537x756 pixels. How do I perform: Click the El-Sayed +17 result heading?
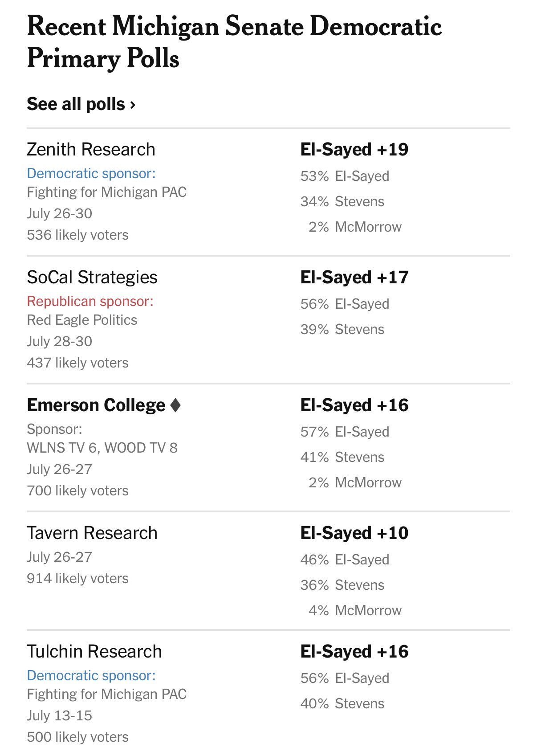click(x=354, y=277)
